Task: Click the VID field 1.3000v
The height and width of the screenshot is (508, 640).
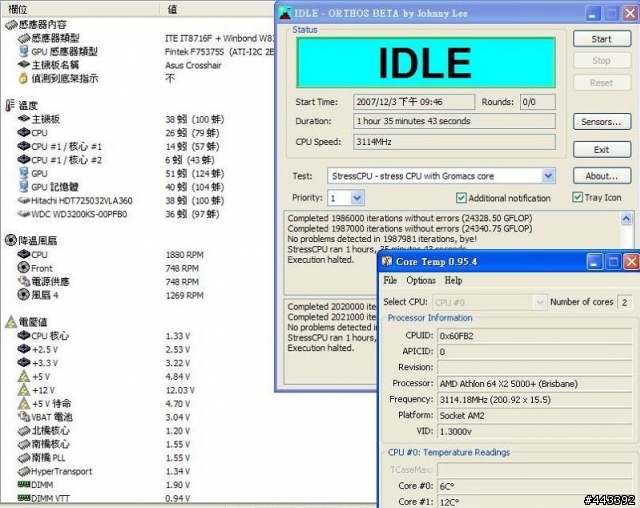Action: [x=535, y=431]
